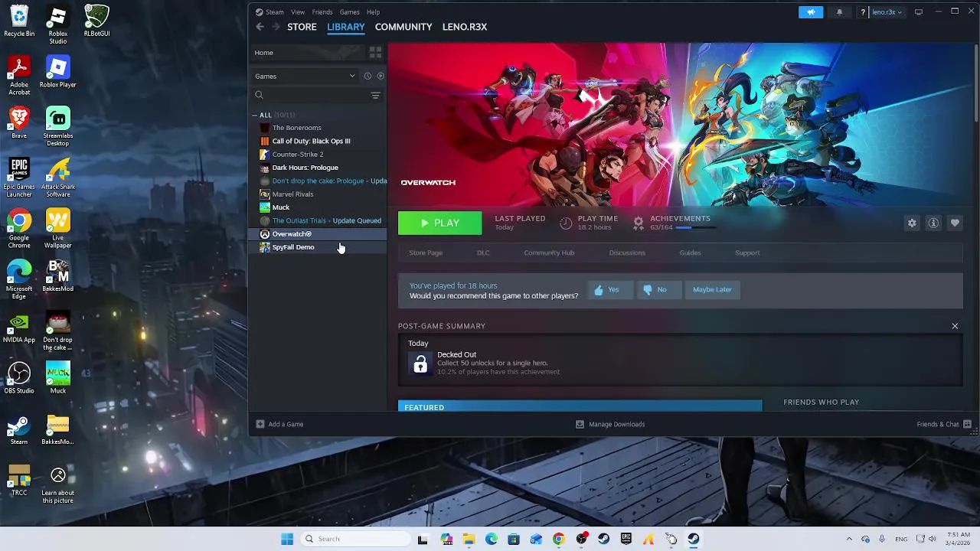Click the Steam help question mark icon

[863, 11]
